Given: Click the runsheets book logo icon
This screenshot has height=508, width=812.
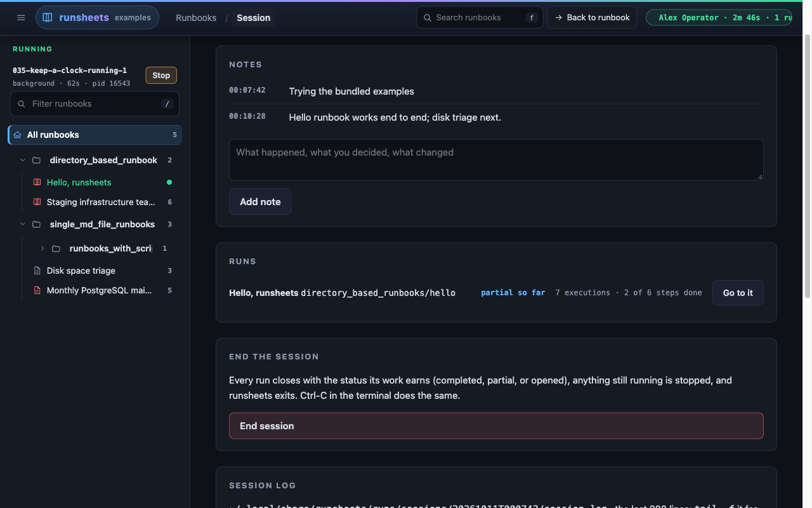Looking at the screenshot, I should click(x=48, y=18).
